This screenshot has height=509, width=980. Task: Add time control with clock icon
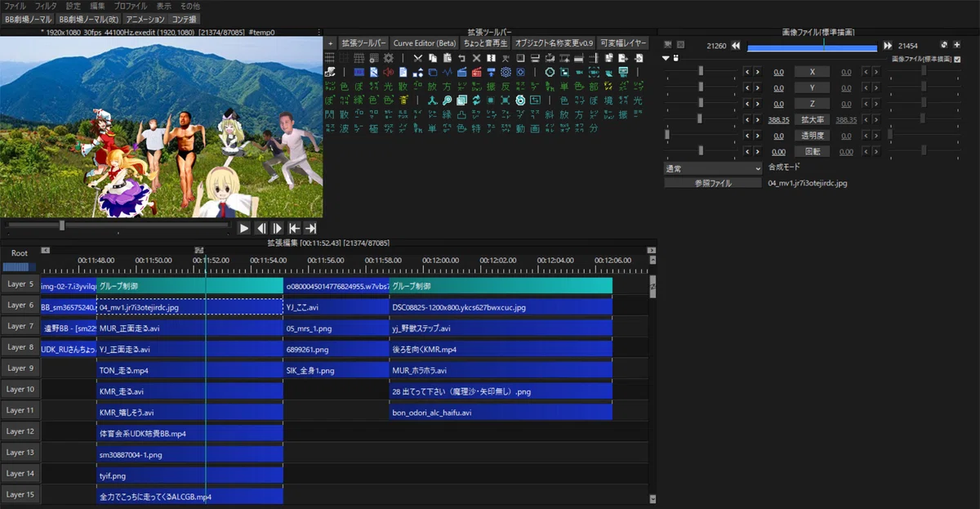(x=550, y=72)
